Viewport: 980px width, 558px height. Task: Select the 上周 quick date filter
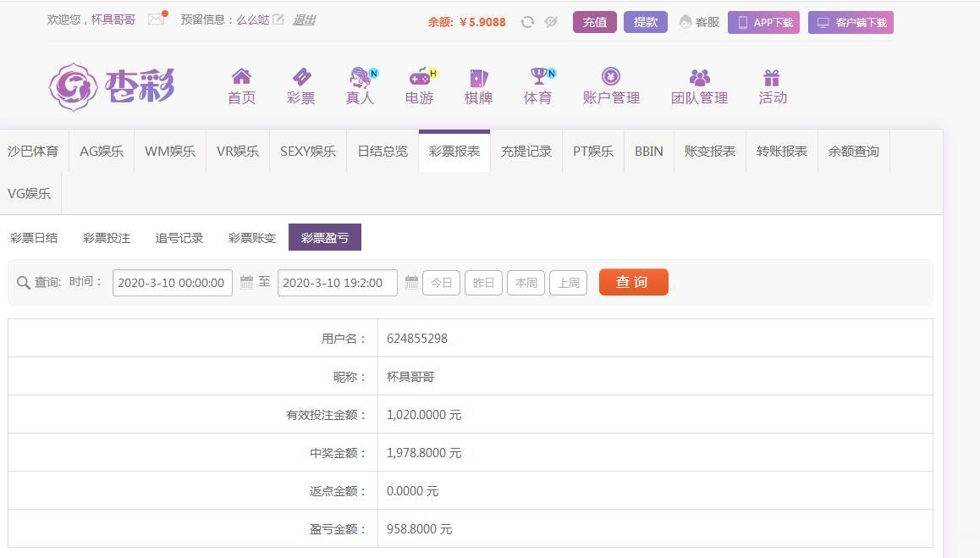(x=568, y=283)
